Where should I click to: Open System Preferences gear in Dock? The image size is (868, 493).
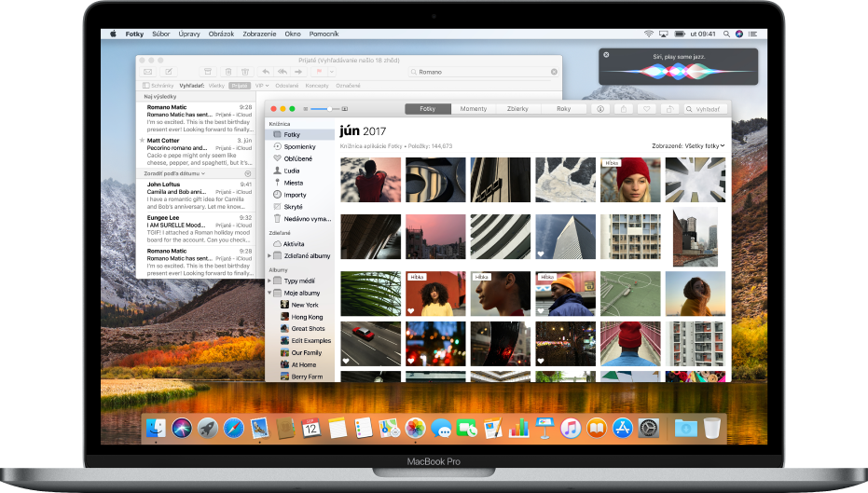coord(649,429)
